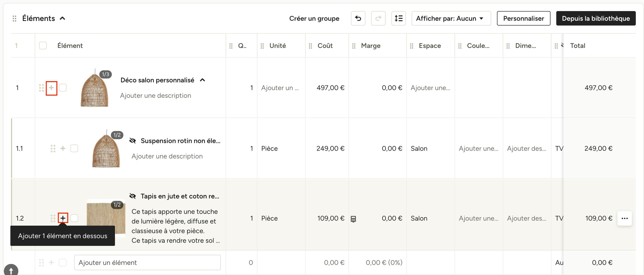The image size is (644, 275).
Task: Click plus icon beside Ajouter un élément
Action: pos(51,262)
